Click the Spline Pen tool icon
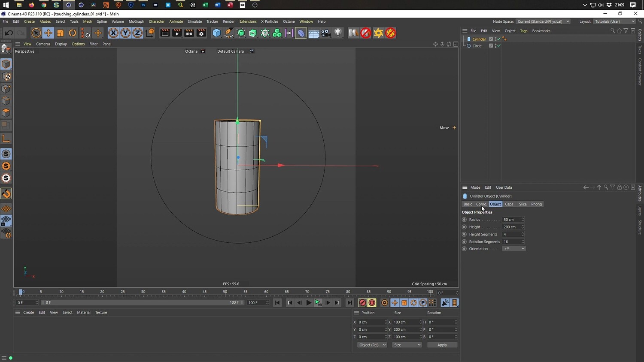 229,33
